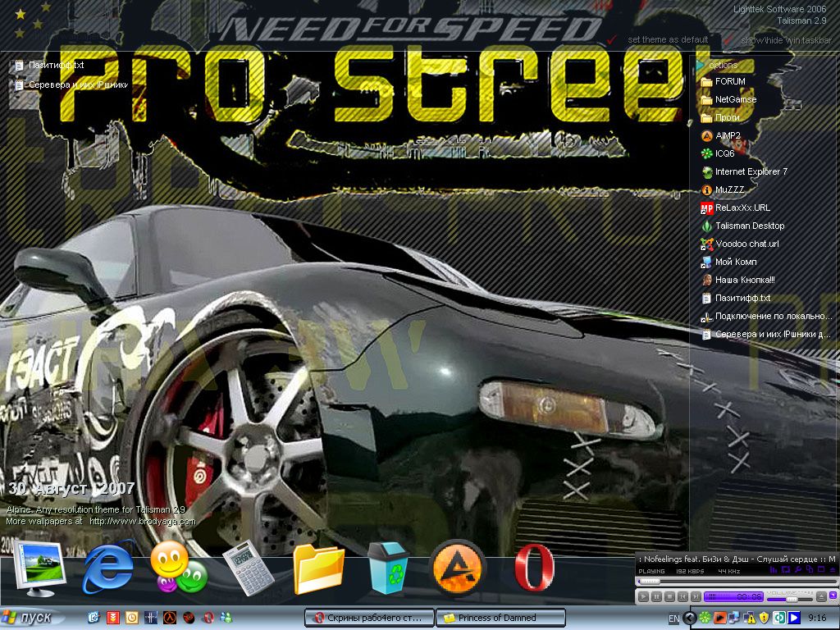Stop playback in the AIMP mini player
The image size is (840, 630).
coord(669,597)
